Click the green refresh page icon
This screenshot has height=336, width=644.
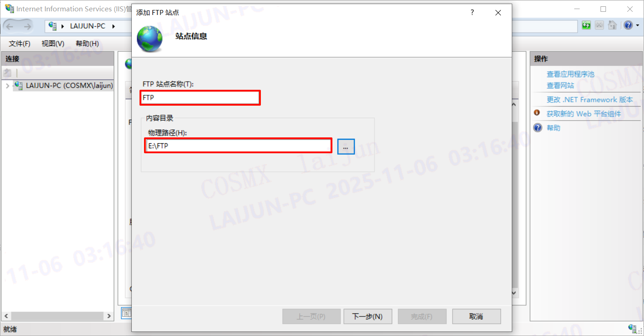(x=586, y=25)
